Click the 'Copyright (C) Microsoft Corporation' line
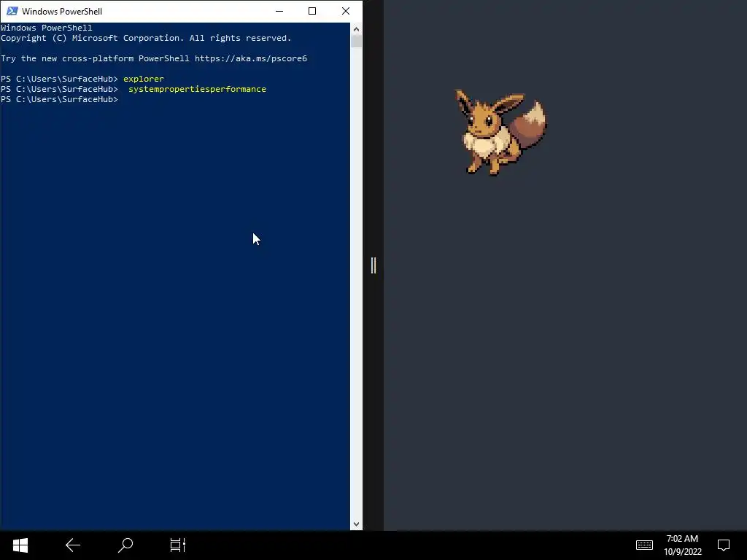Image resolution: width=747 pixels, height=560 pixels. coord(146,38)
